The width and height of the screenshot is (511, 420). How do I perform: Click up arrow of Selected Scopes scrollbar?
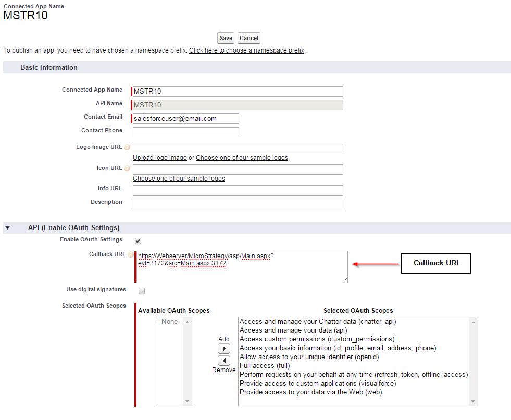coord(473,322)
